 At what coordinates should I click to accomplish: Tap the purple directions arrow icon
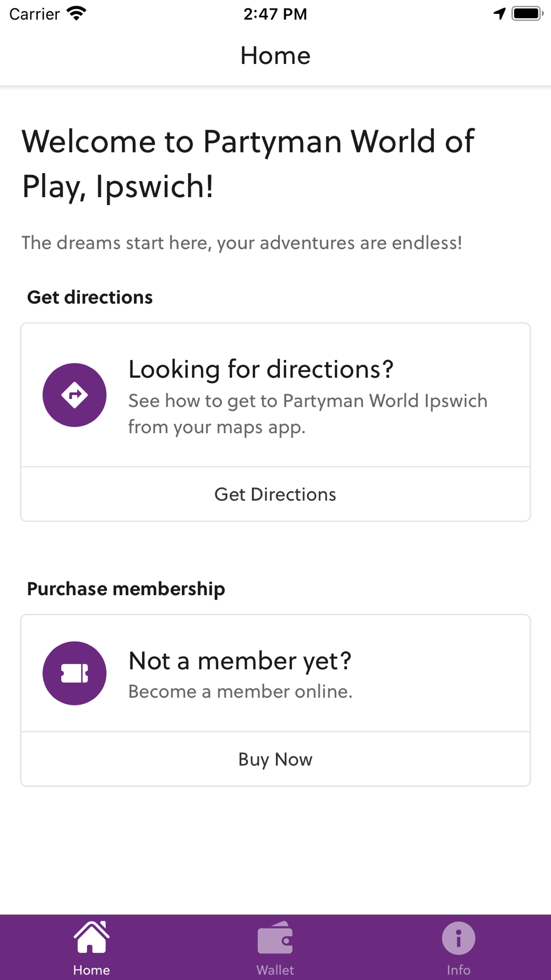click(x=74, y=395)
